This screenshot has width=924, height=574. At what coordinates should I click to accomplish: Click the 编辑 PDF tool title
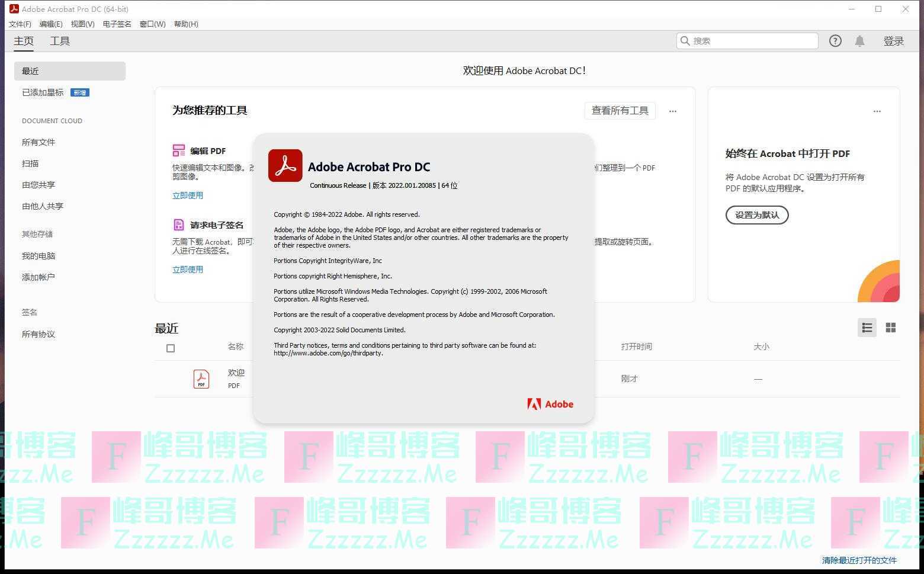[x=208, y=150]
